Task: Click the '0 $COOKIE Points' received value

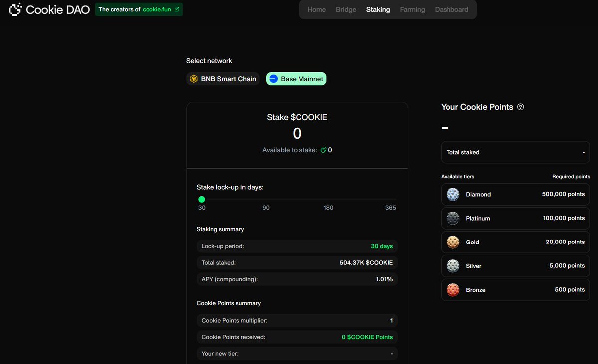Action: point(367,337)
